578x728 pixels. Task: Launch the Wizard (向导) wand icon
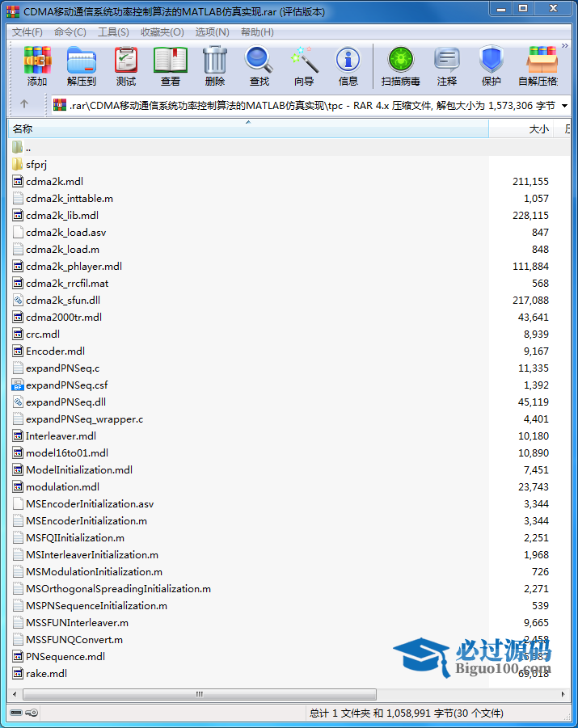coord(304,61)
